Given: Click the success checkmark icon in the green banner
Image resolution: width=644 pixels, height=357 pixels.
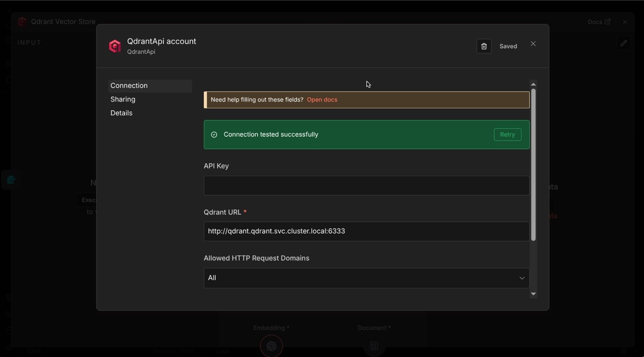Looking at the screenshot, I should click(214, 135).
